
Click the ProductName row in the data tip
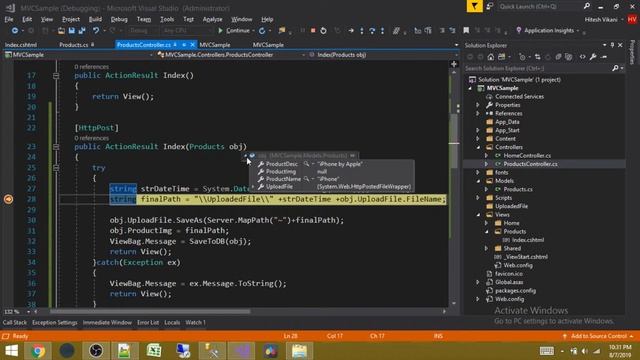click(332, 179)
